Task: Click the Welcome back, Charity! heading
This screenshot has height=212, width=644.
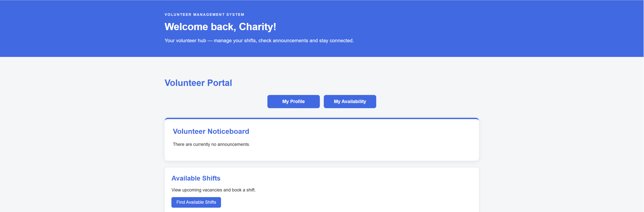Action: (x=220, y=27)
